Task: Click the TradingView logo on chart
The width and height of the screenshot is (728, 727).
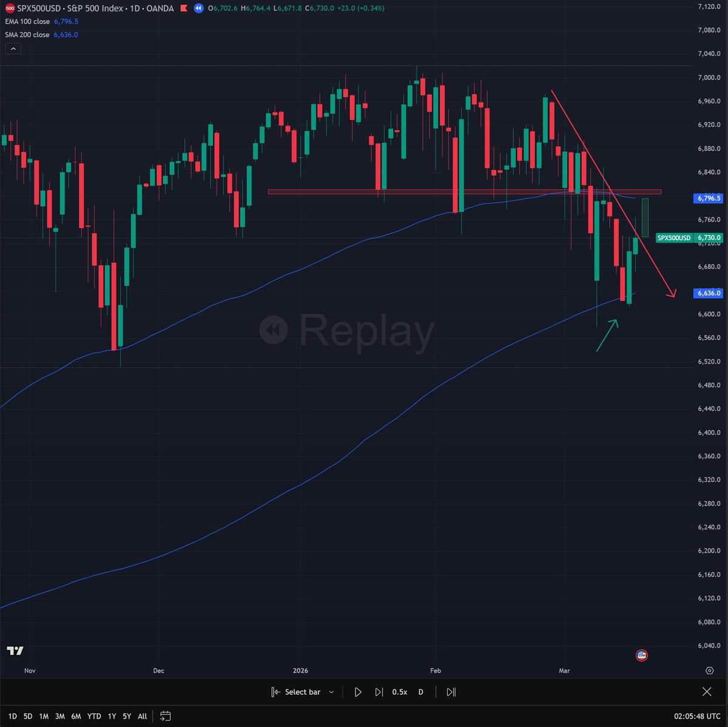Action: point(15,651)
